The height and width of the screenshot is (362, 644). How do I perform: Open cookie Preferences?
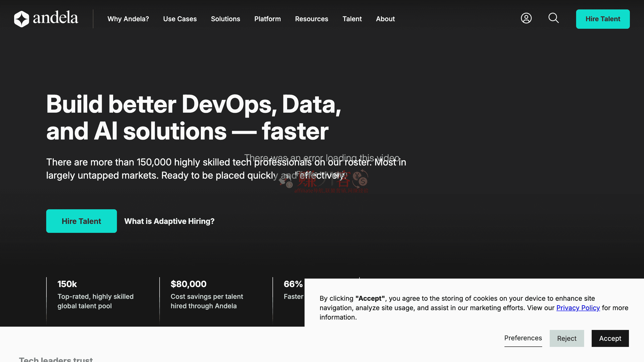[x=523, y=338]
